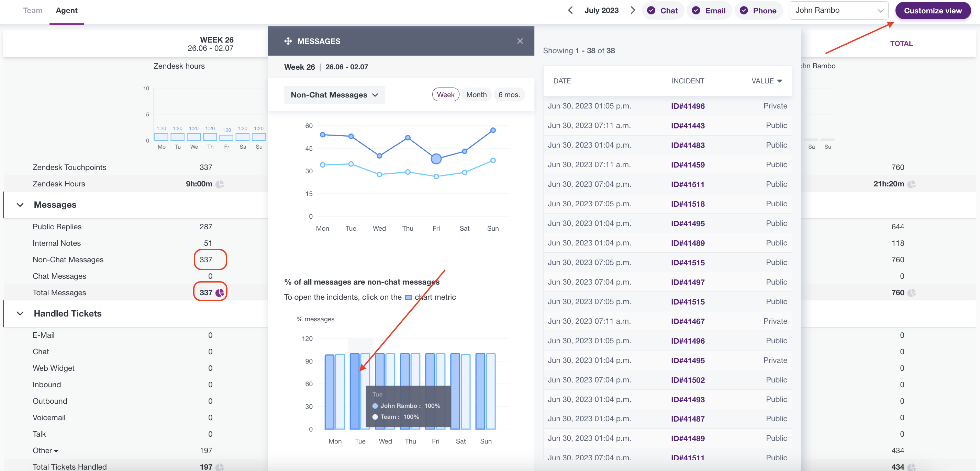Image resolution: width=980 pixels, height=471 pixels.
Task: Open pie chart icon beside total messages 760
Action: pos(911,293)
